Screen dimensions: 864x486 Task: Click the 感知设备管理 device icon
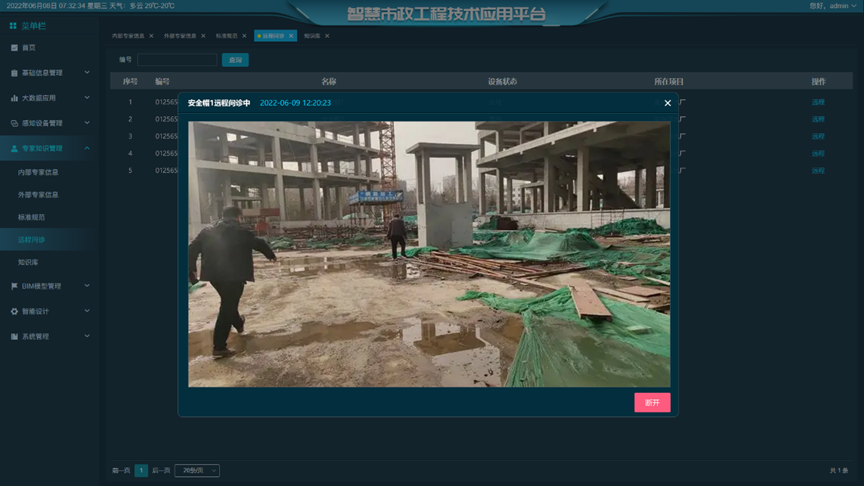pos(14,123)
